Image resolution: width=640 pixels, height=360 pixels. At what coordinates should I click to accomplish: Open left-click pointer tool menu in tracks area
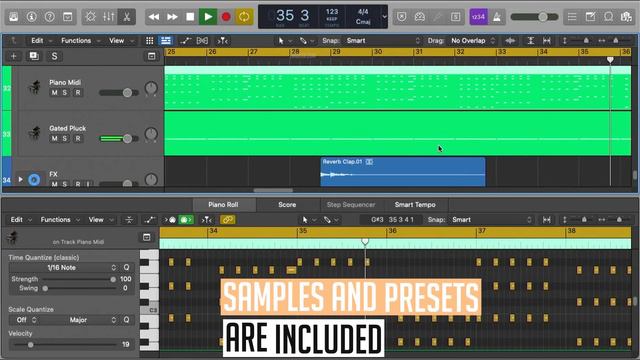(284, 40)
